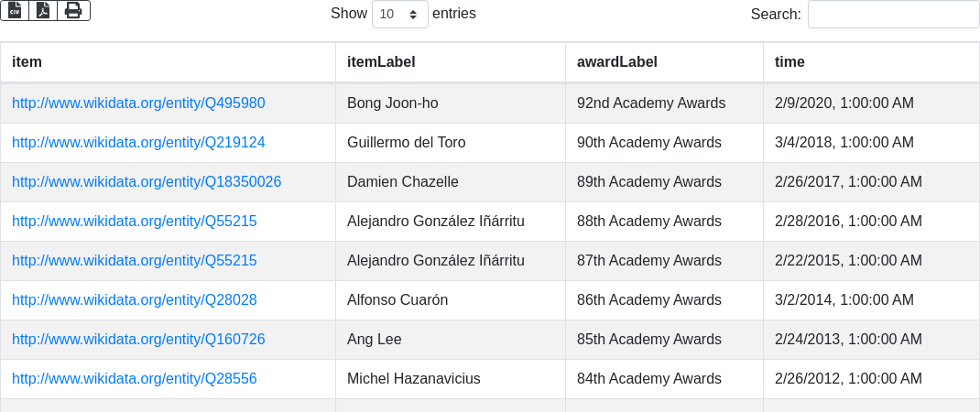The width and height of the screenshot is (980, 412).
Task: Sort table by item column
Action: (27, 62)
